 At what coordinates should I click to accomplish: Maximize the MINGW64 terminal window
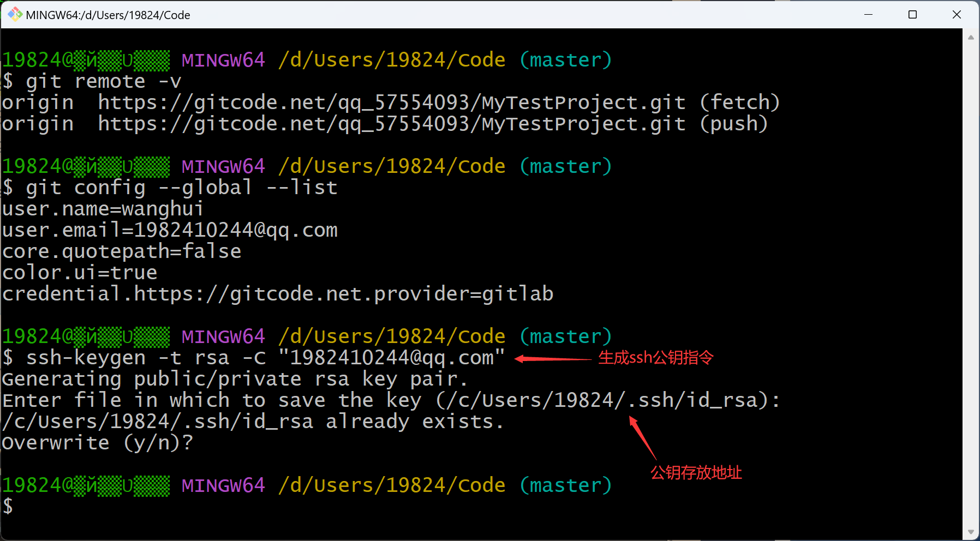[x=912, y=14]
